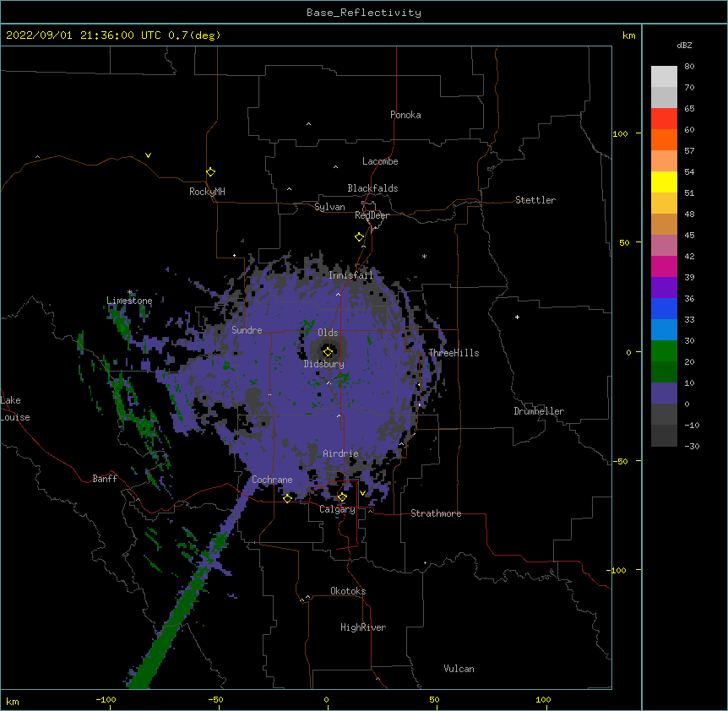Select the yellow 51-54 dBZ legend swatch
728x711 pixels.
point(664,182)
